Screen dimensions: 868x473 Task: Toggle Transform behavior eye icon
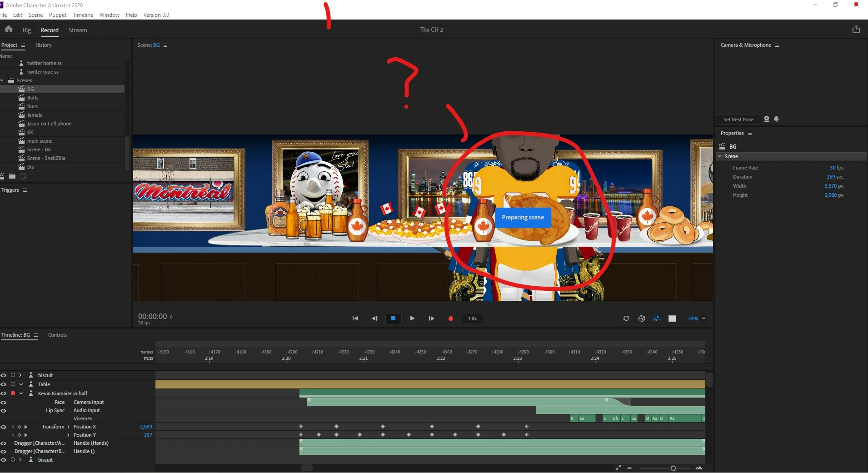(x=4, y=427)
